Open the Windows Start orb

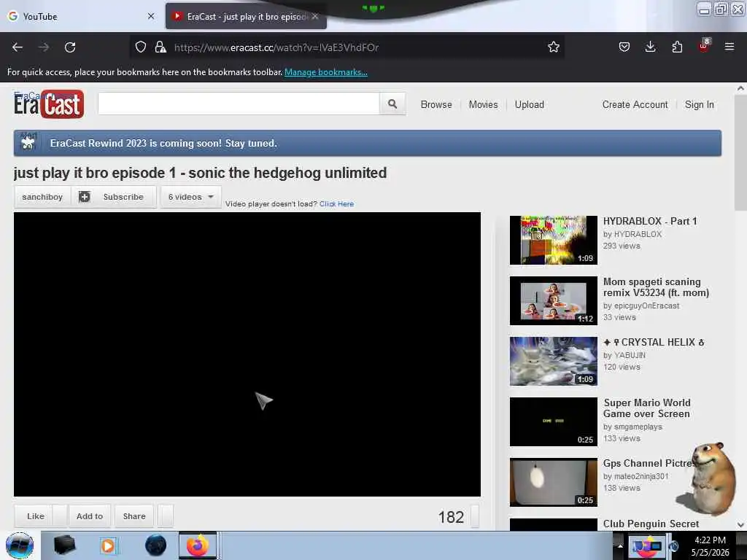(20, 545)
